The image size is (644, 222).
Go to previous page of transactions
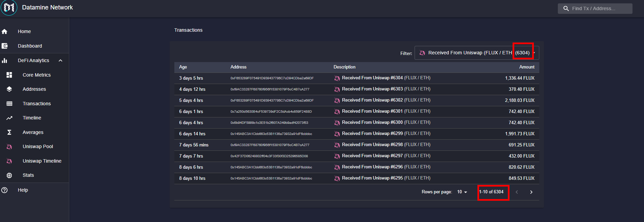[x=517, y=192]
